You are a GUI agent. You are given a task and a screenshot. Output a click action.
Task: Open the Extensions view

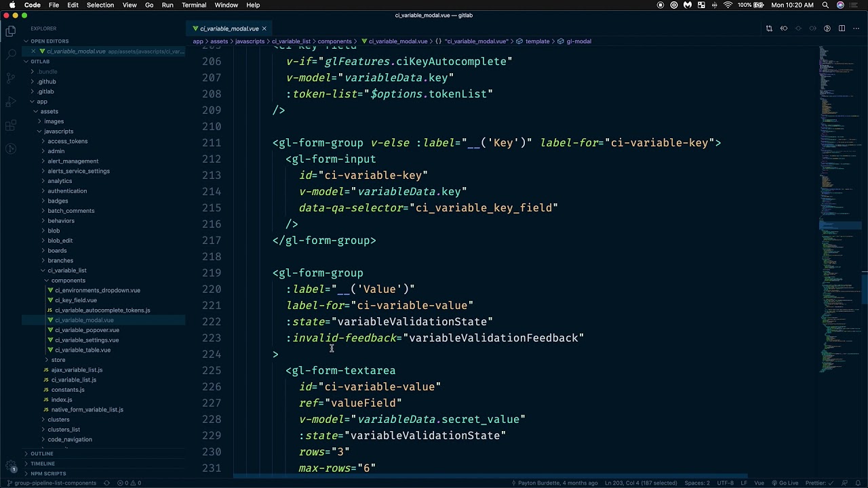pyautogui.click(x=11, y=125)
